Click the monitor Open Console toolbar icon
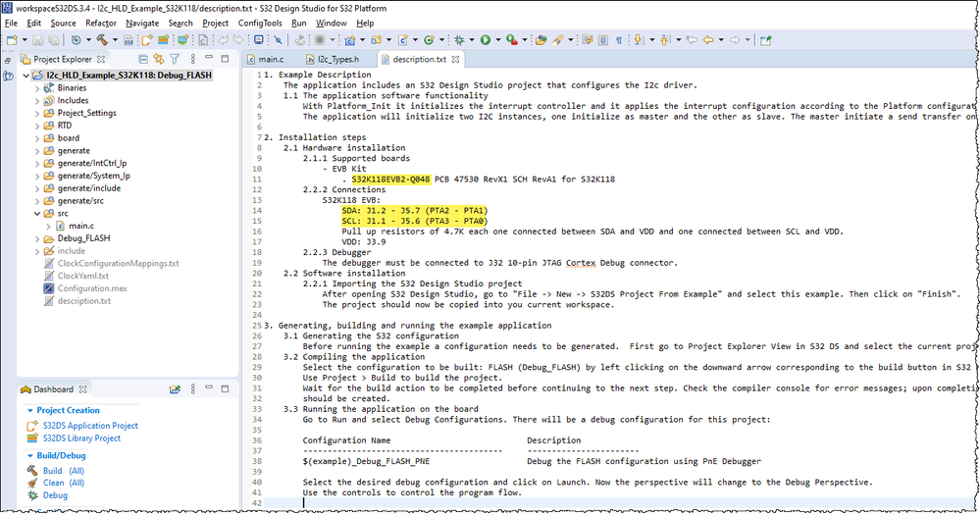 point(258,40)
